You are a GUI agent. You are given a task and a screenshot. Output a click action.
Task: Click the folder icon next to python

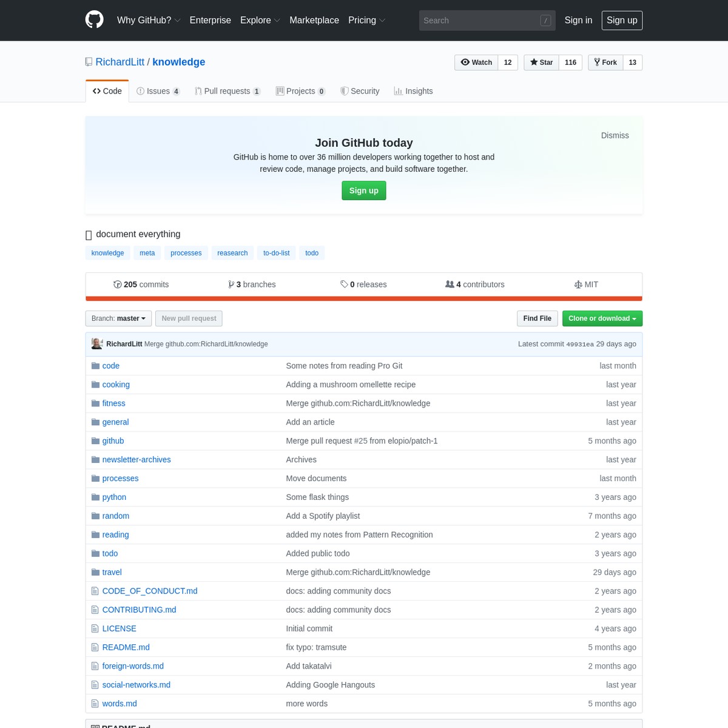(95, 497)
